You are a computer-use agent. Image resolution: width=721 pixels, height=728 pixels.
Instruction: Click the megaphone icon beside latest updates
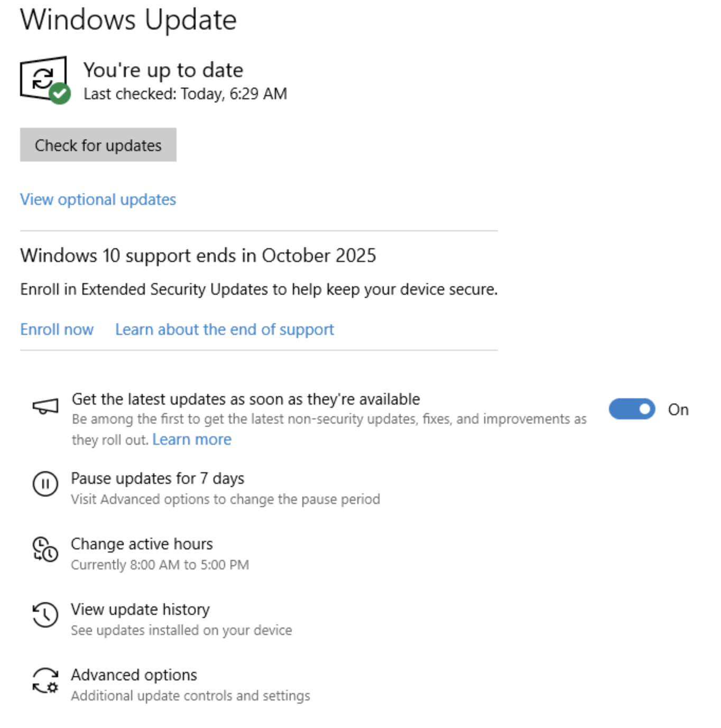(x=45, y=406)
